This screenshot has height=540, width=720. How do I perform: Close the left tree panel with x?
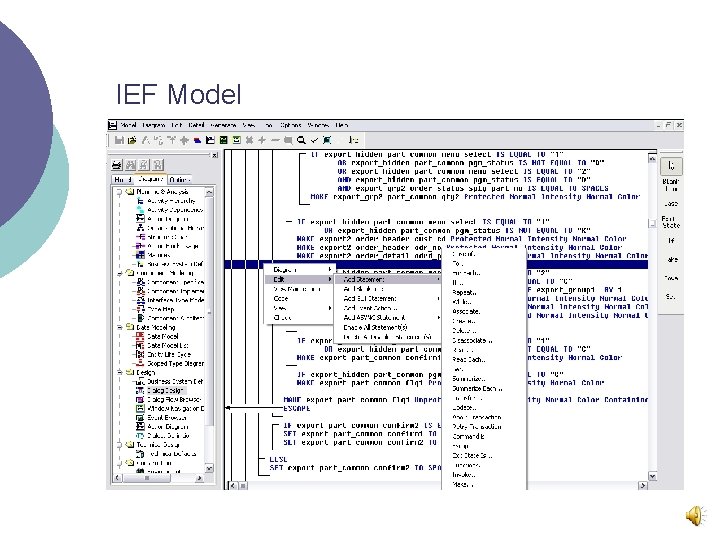pyautogui.click(x=214, y=155)
